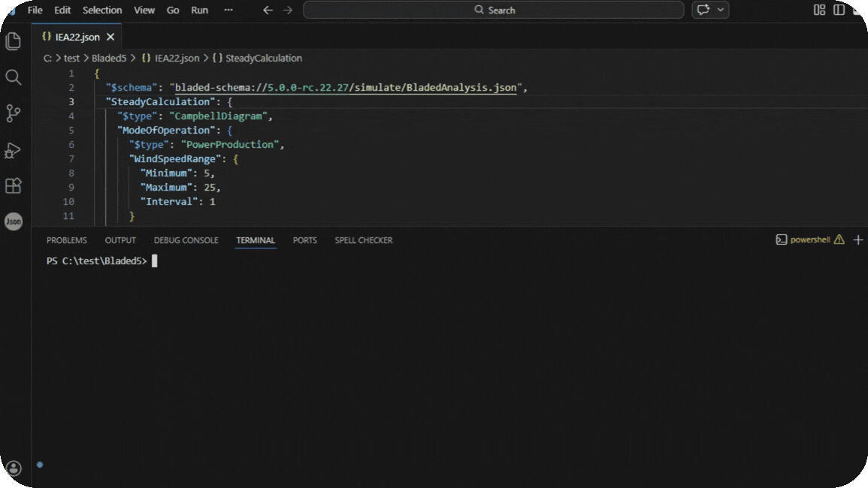Open the Selection menu
This screenshot has height=488, width=868.
coord(102,10)
